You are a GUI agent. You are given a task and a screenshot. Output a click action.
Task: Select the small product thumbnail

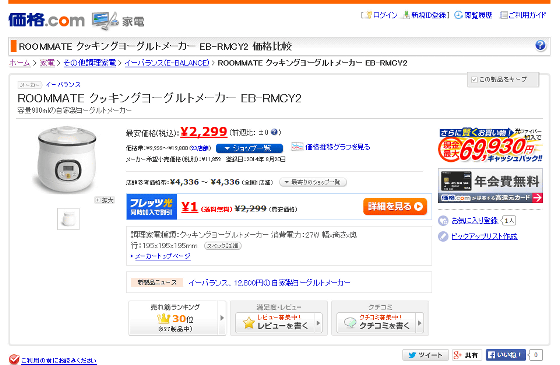(x=68, y=219)
